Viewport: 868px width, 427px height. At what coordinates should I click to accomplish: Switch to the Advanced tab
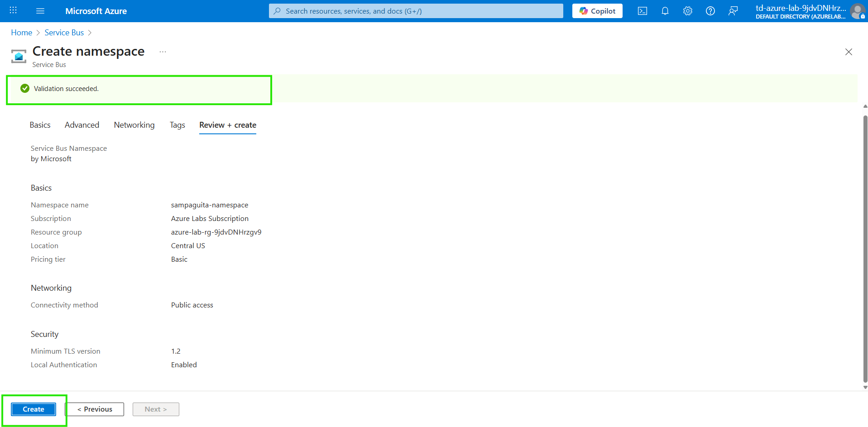tap(82, 125)
